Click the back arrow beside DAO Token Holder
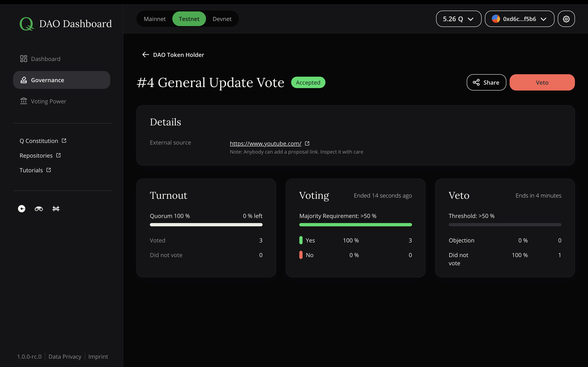 (x=145, y=54)
